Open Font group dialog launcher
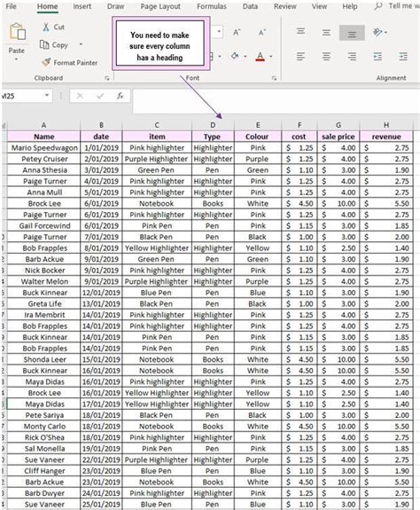Image resolution: width=420 pixels, height=510 pixels. [x=274, y=78]
